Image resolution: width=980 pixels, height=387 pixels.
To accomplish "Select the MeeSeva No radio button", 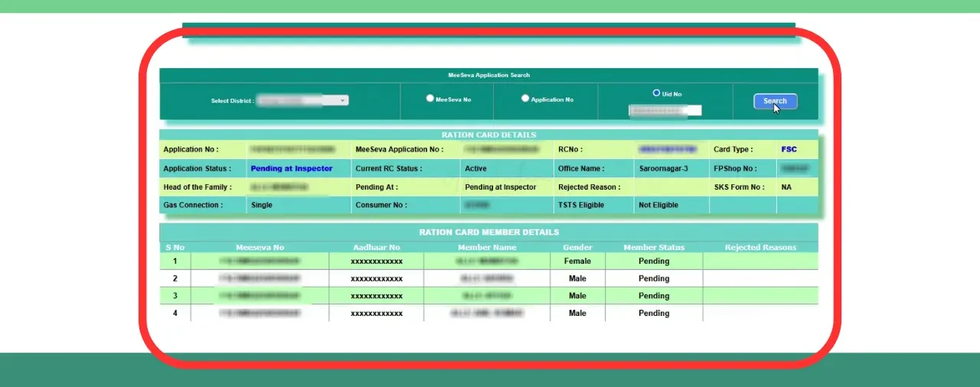I will pyautogui.click(x=430, y=99).
